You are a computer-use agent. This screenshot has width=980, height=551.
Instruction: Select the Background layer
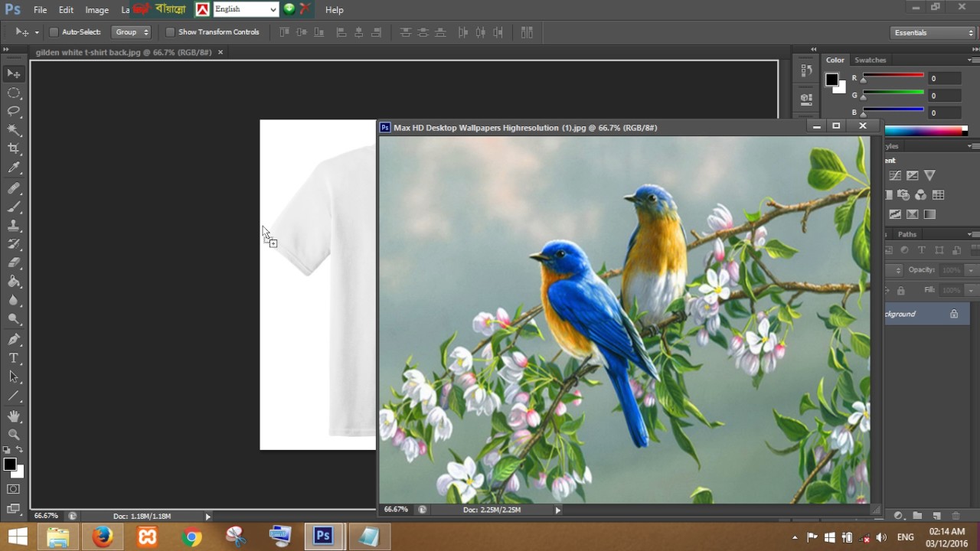coord(926,314)
